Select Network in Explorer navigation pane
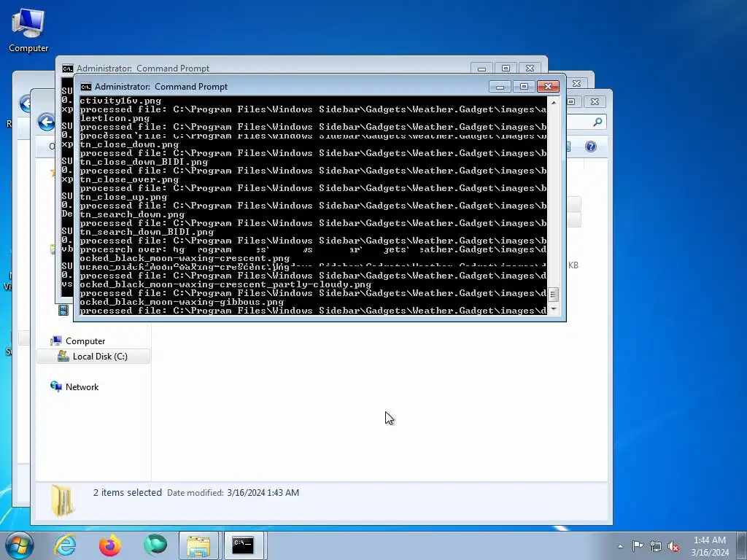 click(82, 386)
